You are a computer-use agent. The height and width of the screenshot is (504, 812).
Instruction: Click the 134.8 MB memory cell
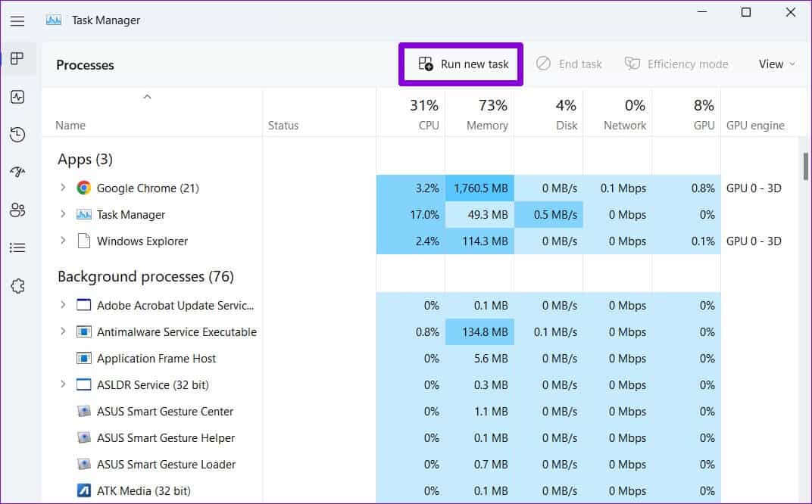tap(479, 332)
